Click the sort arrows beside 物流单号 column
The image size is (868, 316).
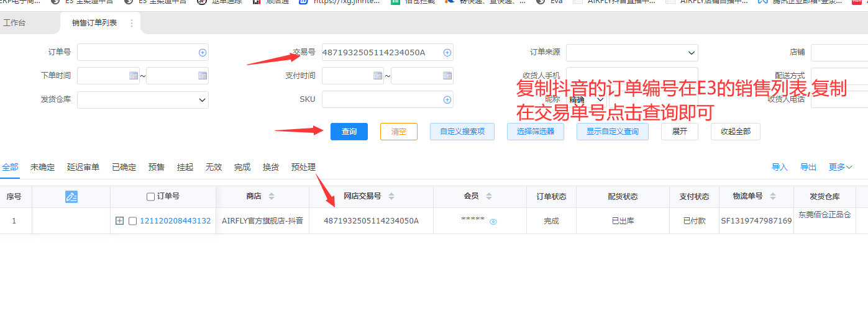click(x=774, y=197)
